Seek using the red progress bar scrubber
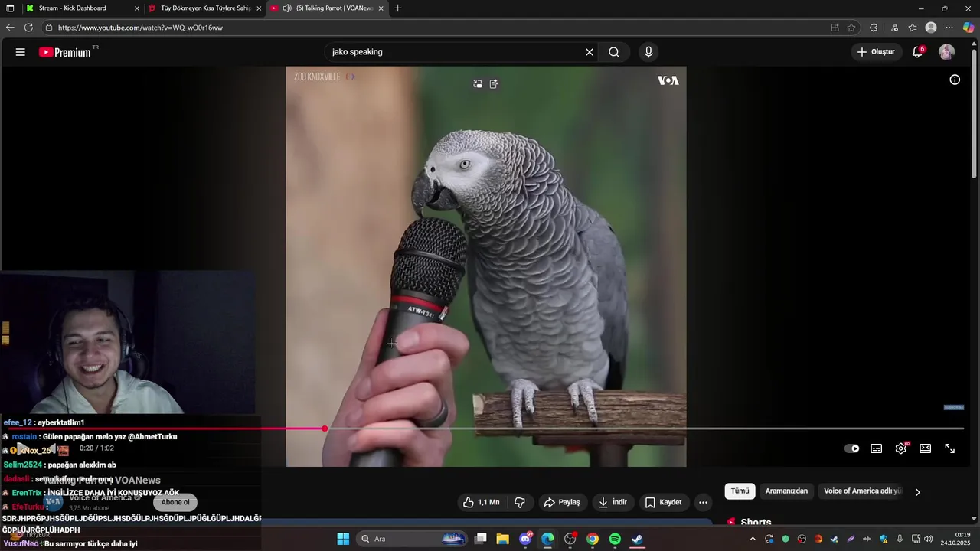 [x=325, y=429]
